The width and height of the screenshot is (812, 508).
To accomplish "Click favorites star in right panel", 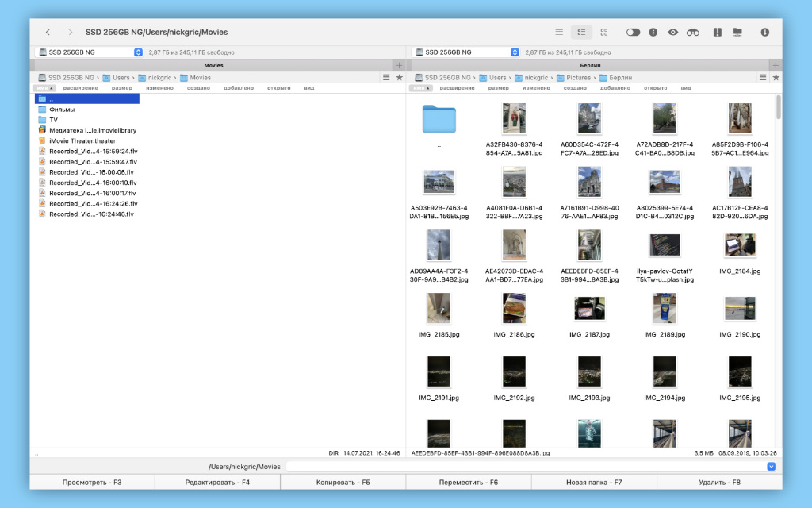I will (776, 78).
